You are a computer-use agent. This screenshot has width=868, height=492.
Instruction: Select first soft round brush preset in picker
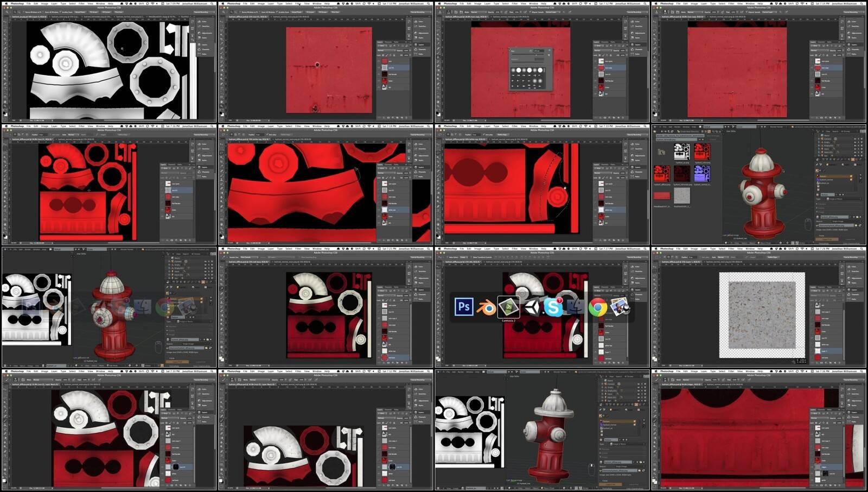pyautogui.click(x=513, y=70)
